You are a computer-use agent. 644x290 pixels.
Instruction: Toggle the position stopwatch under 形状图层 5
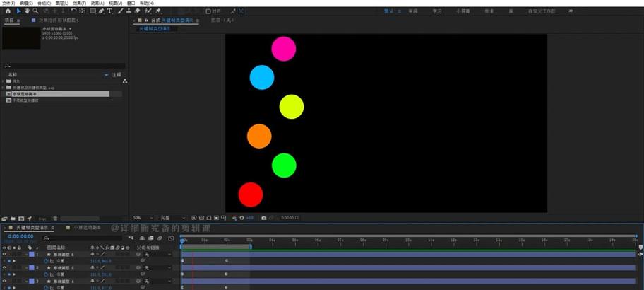pyautogui.click(x=46, y=274)
